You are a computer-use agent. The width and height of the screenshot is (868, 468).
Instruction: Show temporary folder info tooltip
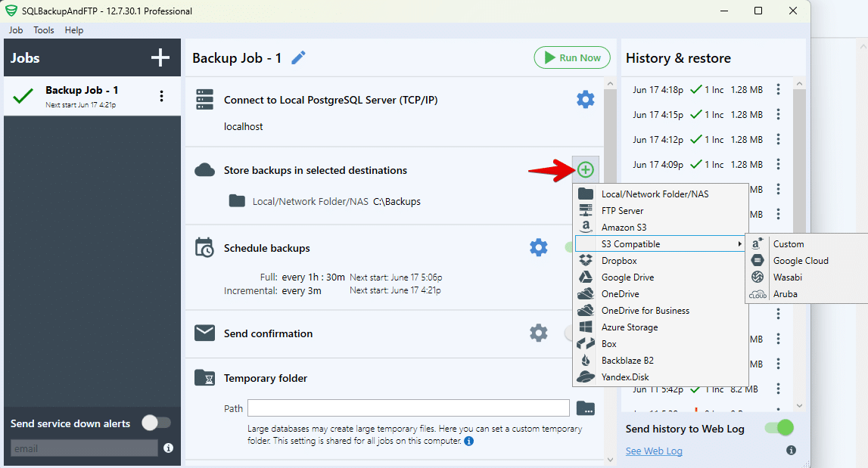tap(469, 441)
